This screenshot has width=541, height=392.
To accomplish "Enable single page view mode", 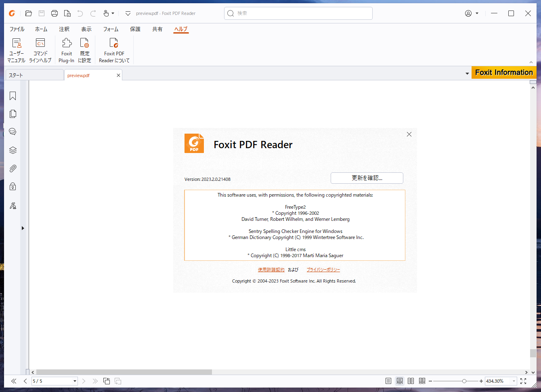I will [388, 381].
